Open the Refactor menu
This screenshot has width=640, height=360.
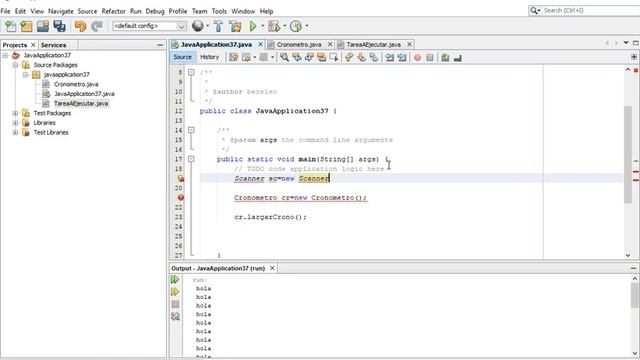(x=113, y=11)
